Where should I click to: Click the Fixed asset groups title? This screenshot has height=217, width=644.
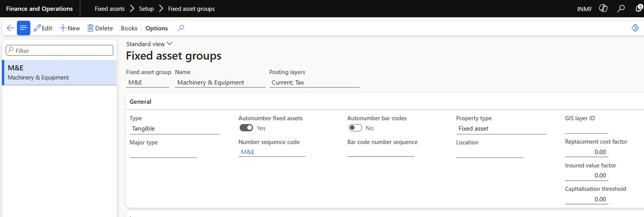click(173, 56)
